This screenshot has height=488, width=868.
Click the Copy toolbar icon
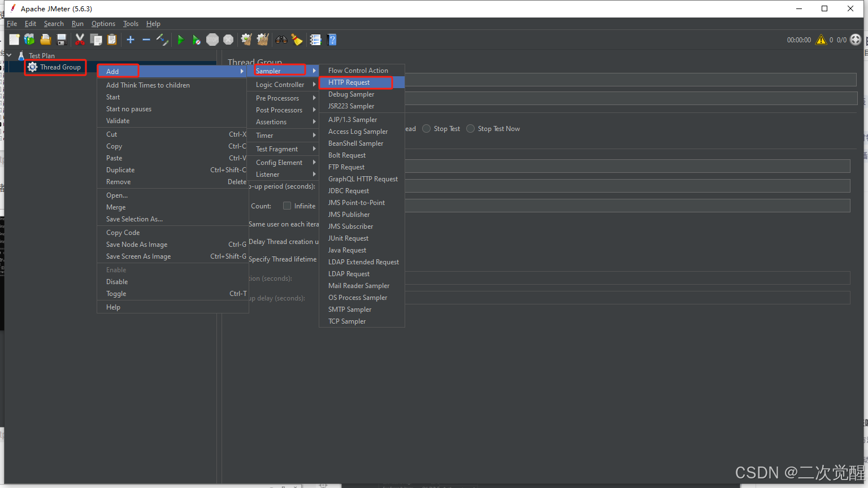[x=96, y=40]
